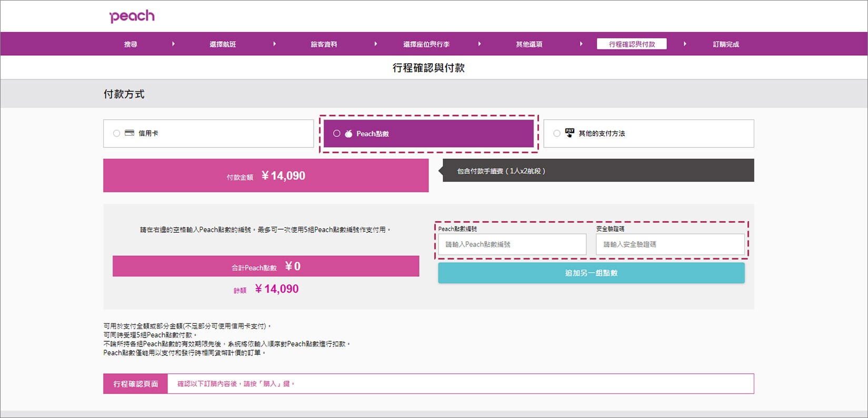868x418 pixels.
Task: Select the 其他的支付方法 radio button
Action: click(x=557, y=133)
